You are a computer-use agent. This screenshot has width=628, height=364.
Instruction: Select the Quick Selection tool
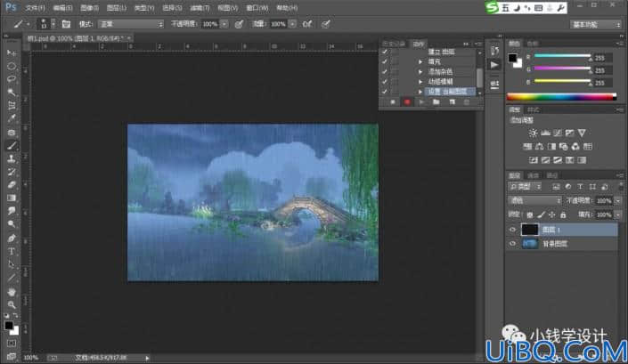(x=12, y=93)
